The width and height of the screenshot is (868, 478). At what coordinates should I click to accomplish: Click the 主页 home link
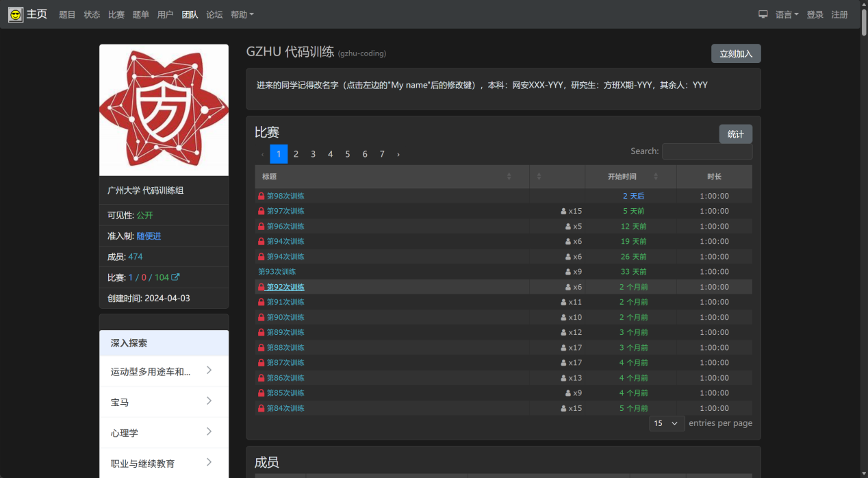tap(37, 14)
